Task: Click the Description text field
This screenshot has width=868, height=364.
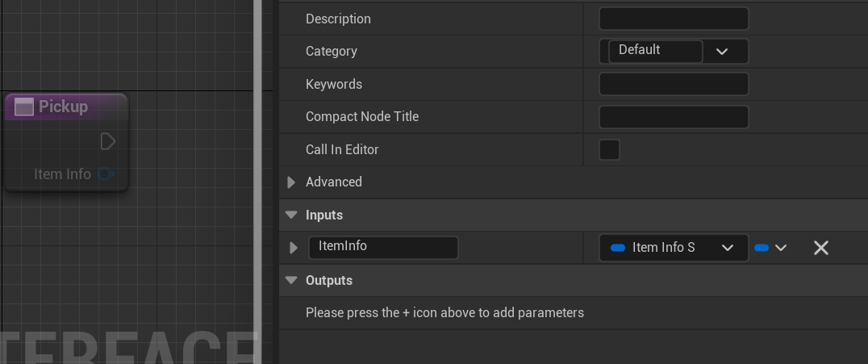Action: click(x=674, y=19)
